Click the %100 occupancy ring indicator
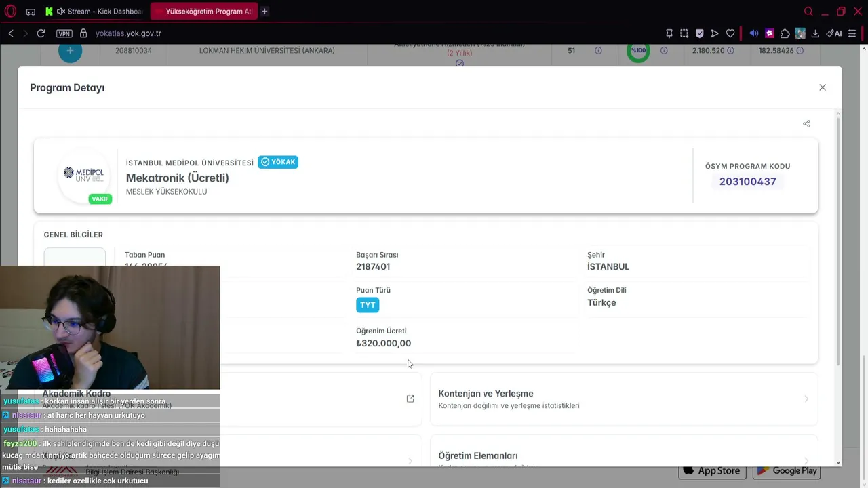This screenshot has height=488, width=868. click(x=638, y=51)
